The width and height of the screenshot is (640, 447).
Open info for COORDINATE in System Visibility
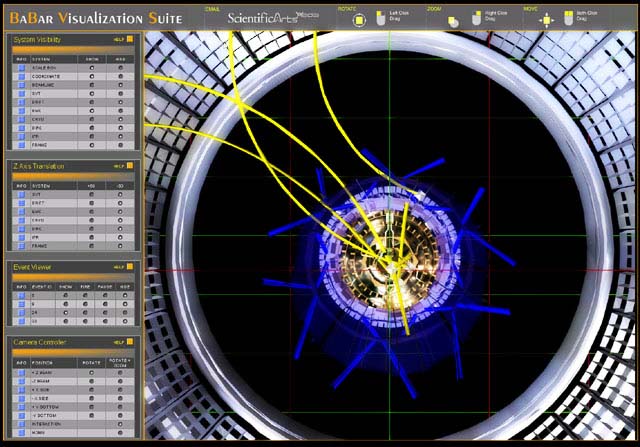click(x=21, y=76)
